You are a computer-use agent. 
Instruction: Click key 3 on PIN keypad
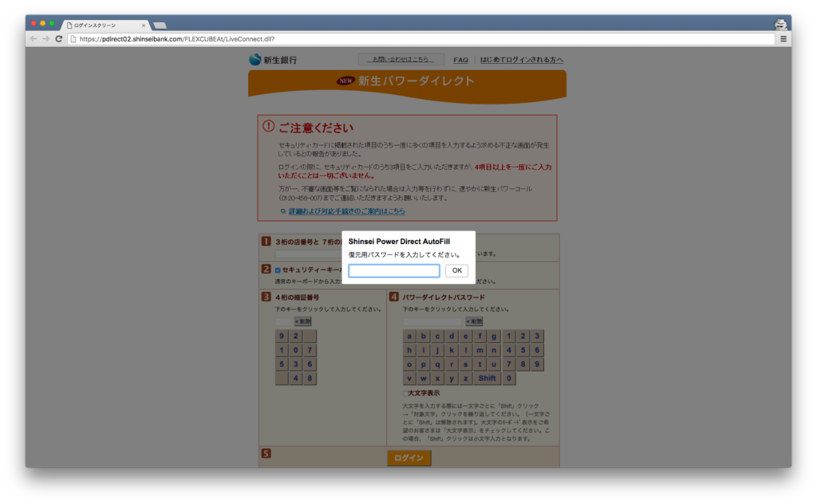pyautogui.click(x=296, y=364)
